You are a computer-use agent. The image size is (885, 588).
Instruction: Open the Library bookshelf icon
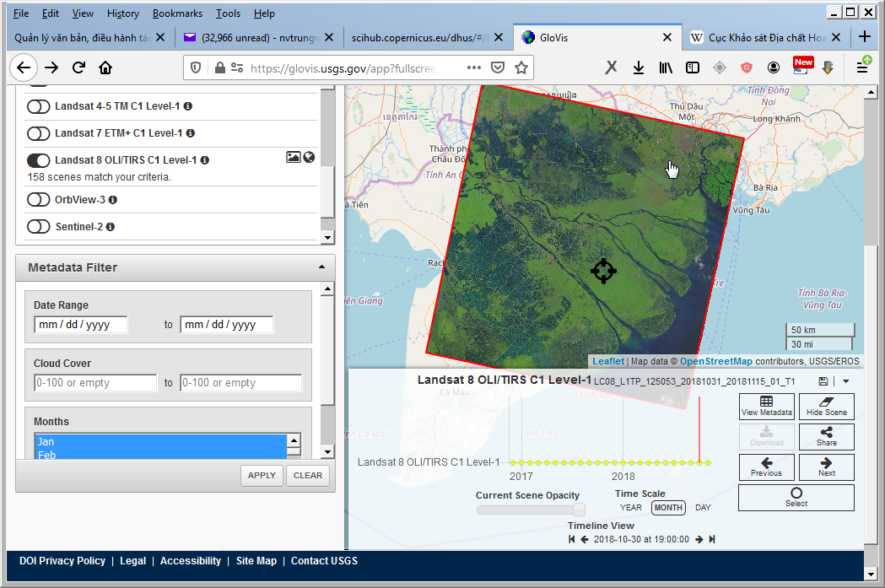(666, 68)
